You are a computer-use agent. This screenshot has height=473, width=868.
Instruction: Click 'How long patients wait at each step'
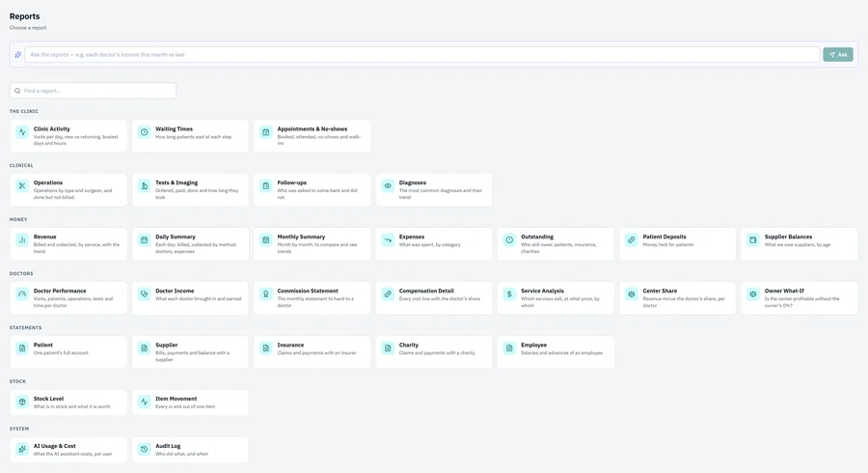pyautogui.click(x=193, y=137)
